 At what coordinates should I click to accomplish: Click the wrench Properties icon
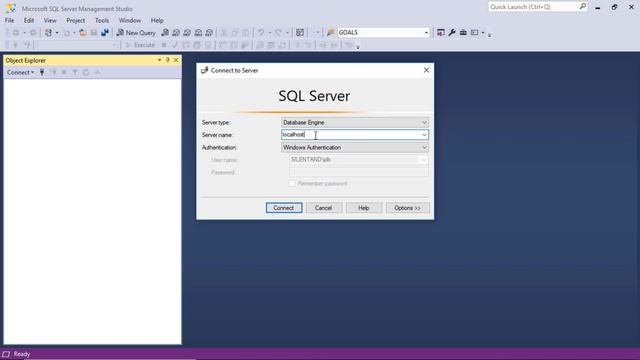pyautogui.click(x=452, y=33)
